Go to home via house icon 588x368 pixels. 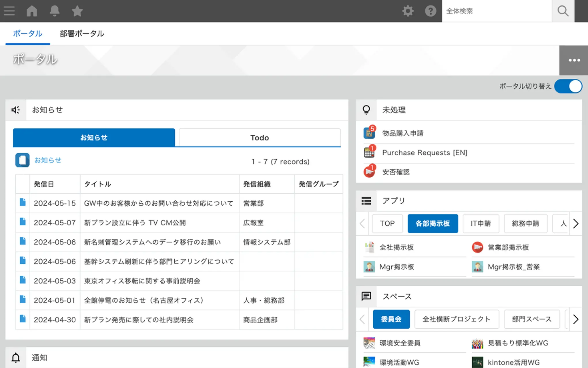click(x=32, y=11)
